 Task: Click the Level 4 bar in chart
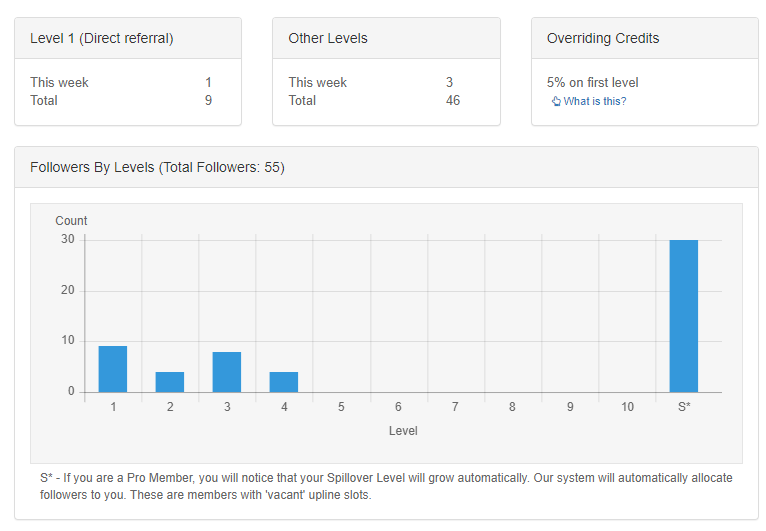coord(284,382)
